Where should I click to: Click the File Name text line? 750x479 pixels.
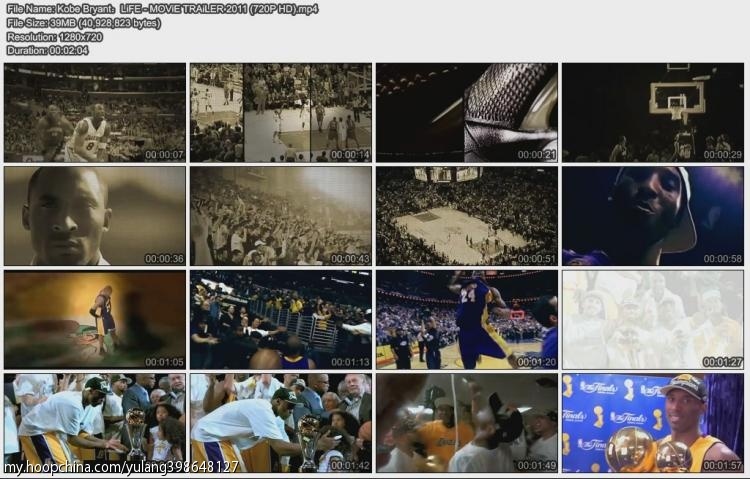[x=163, y=9]
